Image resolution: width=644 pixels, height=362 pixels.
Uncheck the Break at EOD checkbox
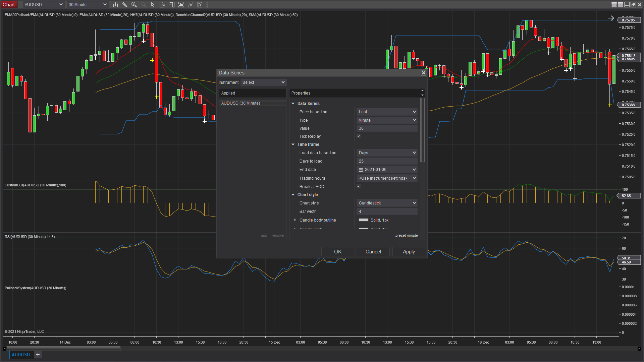[x=359, y=187]
